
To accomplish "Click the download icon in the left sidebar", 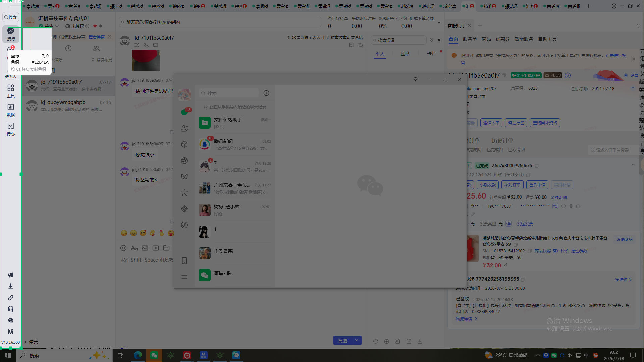I will tap(11, 286).
